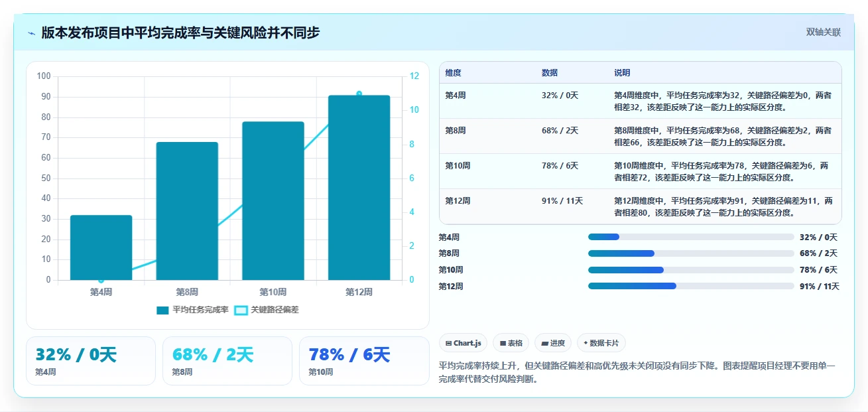
Task: Open the 68% / 2天 data card
Action: click(227, 361)
